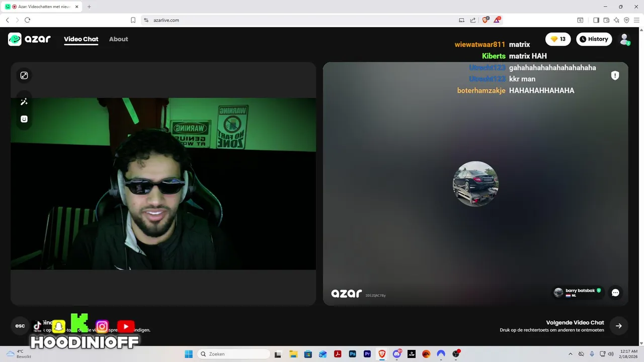Open a new browser tab
This screenshot has height=362, width=644.
pyautogui.click(x=89, y=7)
